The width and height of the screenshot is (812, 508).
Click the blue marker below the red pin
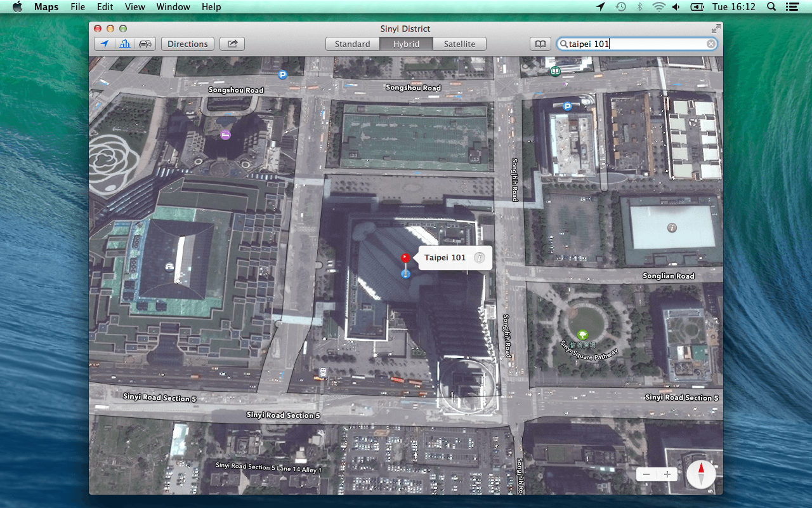tap(405, 274)
